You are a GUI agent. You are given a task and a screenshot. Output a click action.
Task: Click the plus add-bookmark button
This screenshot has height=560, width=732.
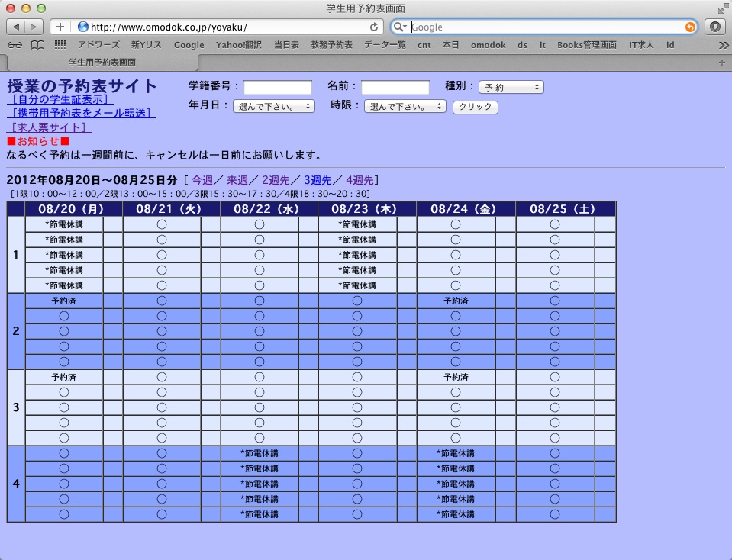point(60,27)
